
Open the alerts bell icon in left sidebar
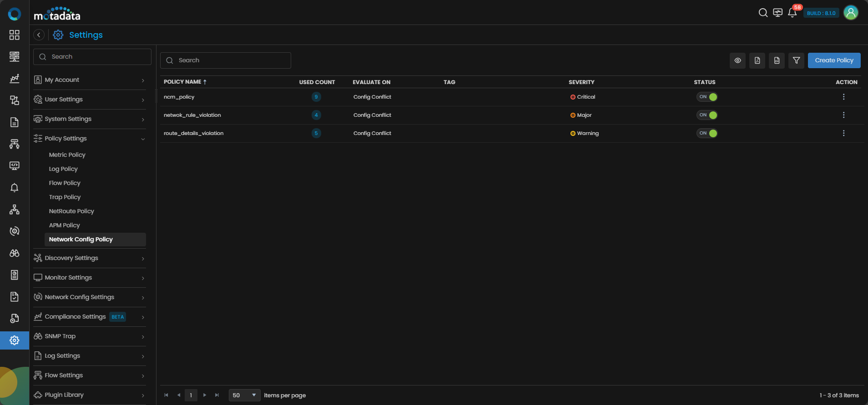pyautogui.click(x=15, y=188)
